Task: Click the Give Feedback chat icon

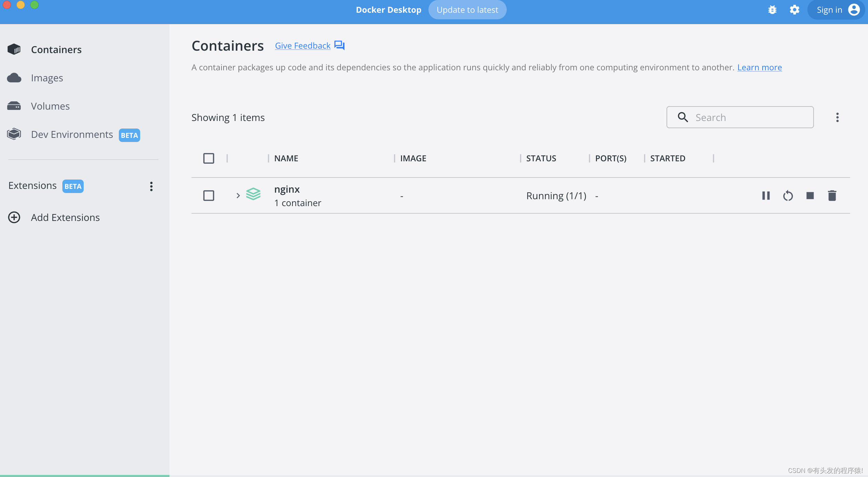Action: click(339, 45)
